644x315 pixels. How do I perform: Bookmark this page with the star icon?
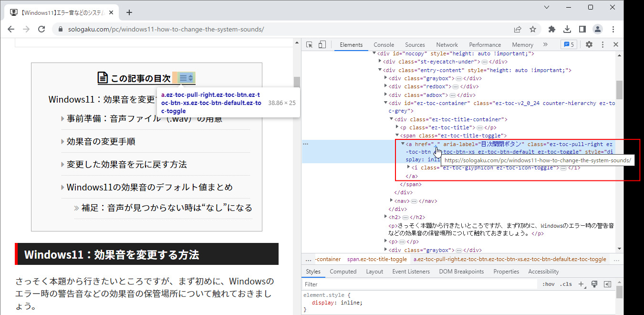pos(533,29)
